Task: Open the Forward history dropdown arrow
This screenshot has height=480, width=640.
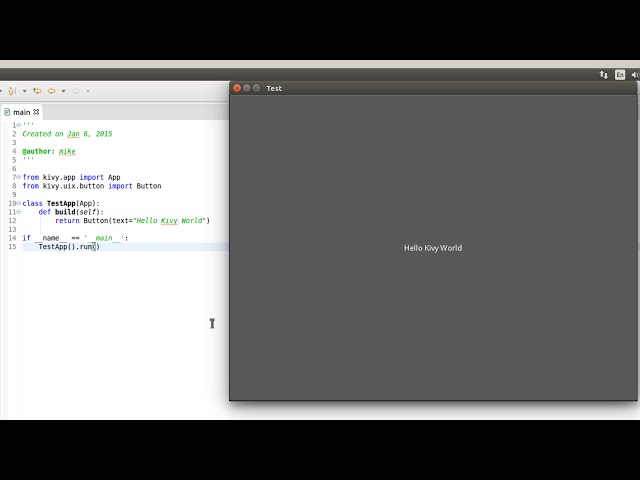Action: coord(88,91)
